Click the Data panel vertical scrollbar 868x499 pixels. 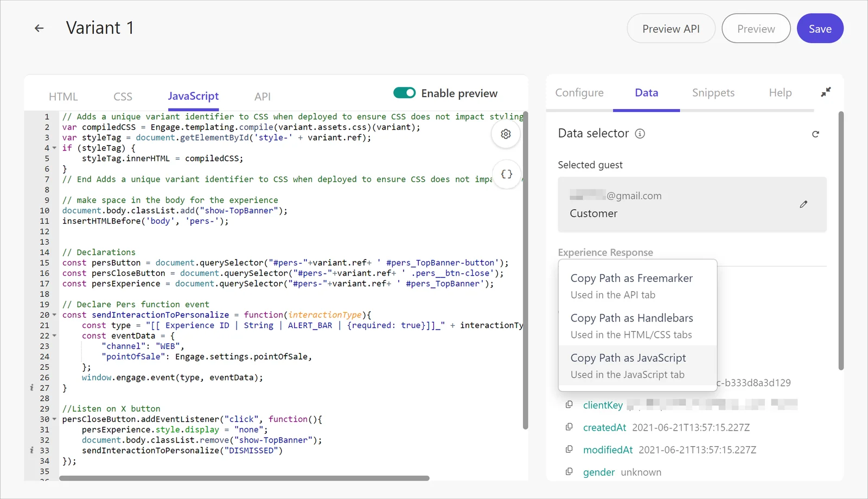click(841, 241)
